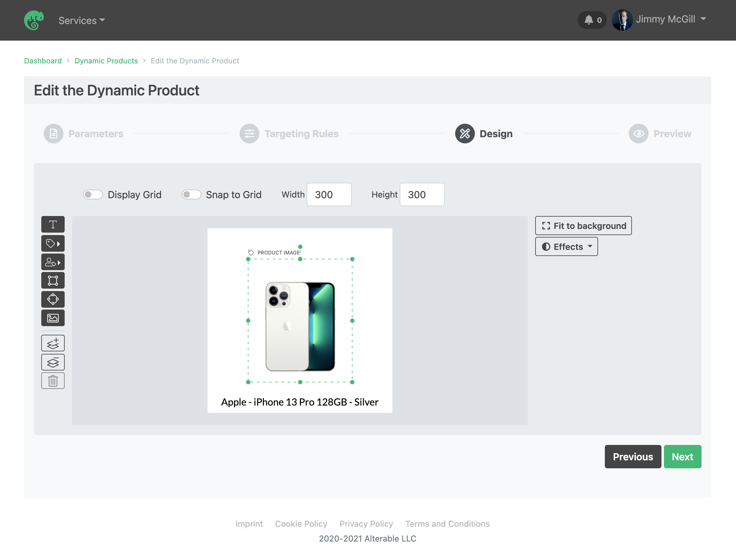Image resolution: width=736 pixels, height=560 pixels.
Task: Select the rectangle shape tool
Action: [x=53, y=280]
